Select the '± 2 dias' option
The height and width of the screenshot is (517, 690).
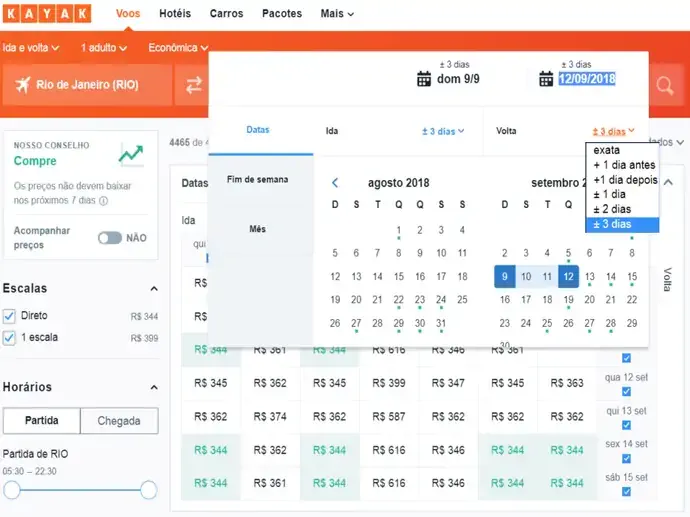click(x=622, y=209)
